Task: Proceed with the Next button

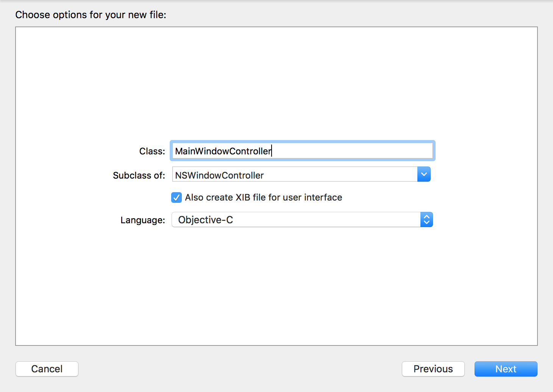Action: pyautogui.click(x=506, y=369)
